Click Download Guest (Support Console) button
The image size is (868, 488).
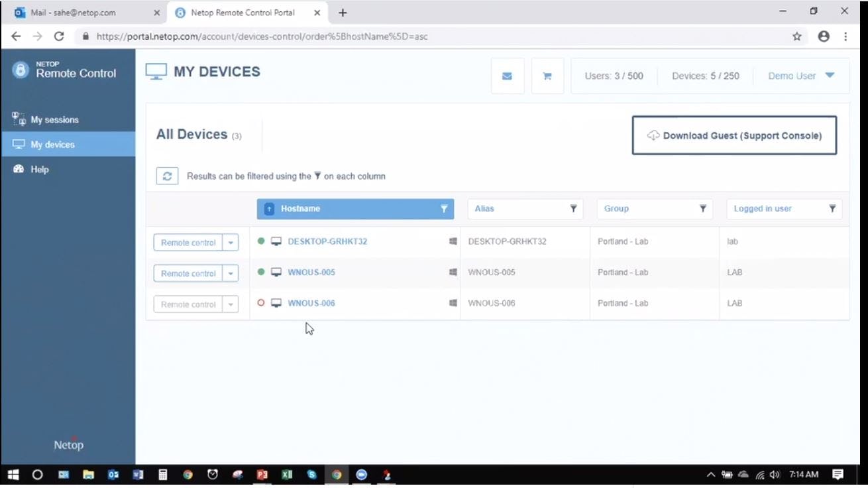coord(734,135)
